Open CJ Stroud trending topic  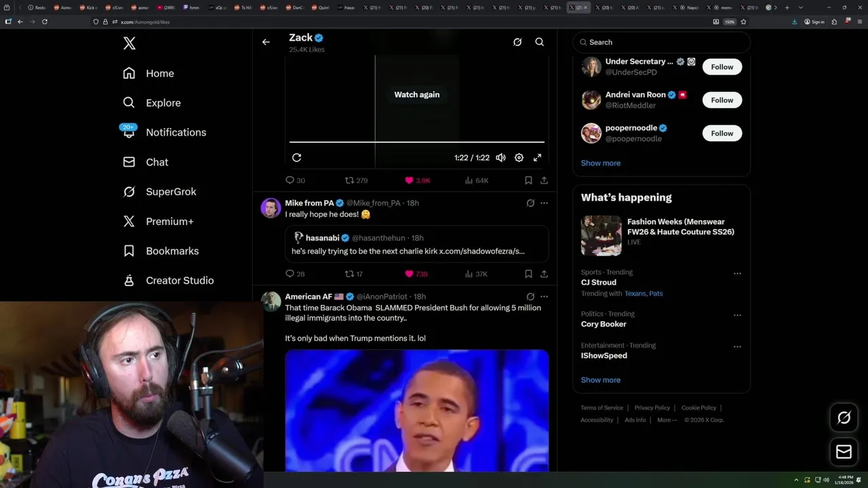[x=599, y=283]
